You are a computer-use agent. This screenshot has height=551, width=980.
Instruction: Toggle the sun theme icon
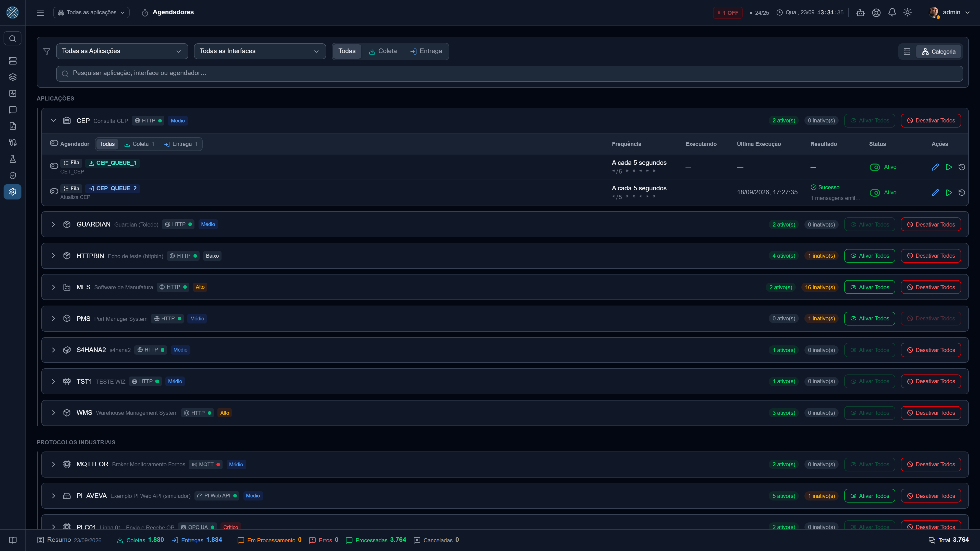click(x=908, y=12)
